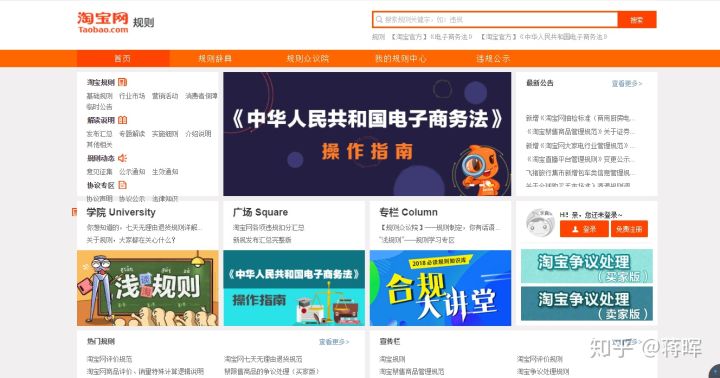Click the 规则动态 speaker icon
Image resolution: width=720 pixels, height=378 pixels.
click(x=122, y=158)
